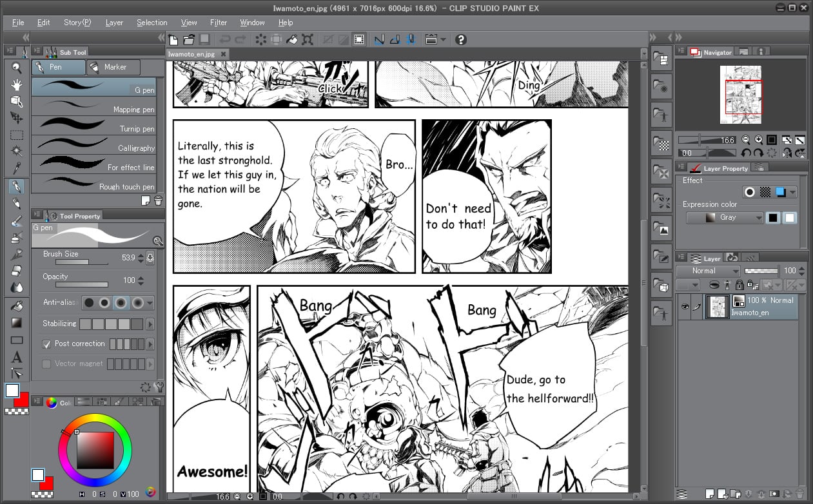
Task: Select the Text tool
Action: point(17,357)
